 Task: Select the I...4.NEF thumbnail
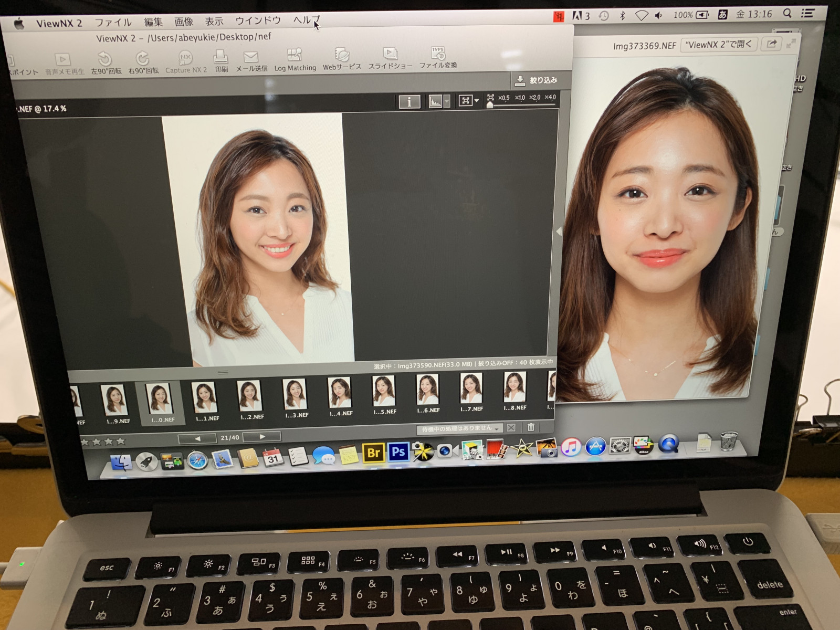340,396
